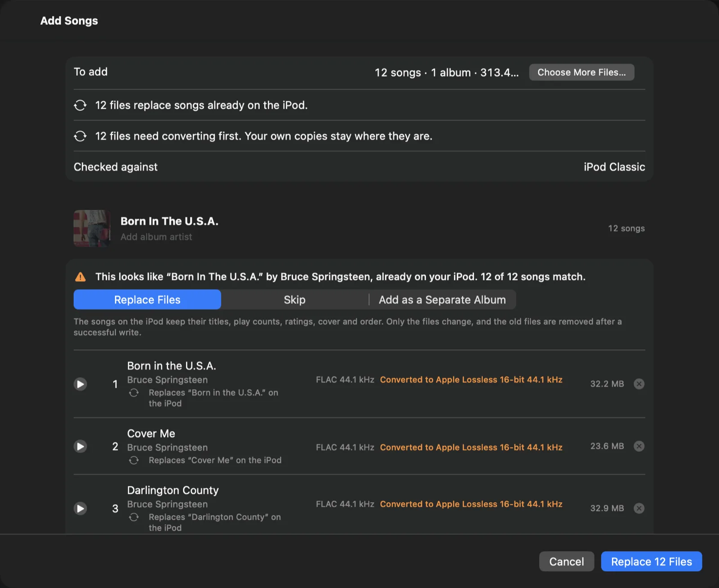The width and height of the screenshot is (719, 588).
Task: Click the Born In The U.S.A. album title
Action: [169, 221]
